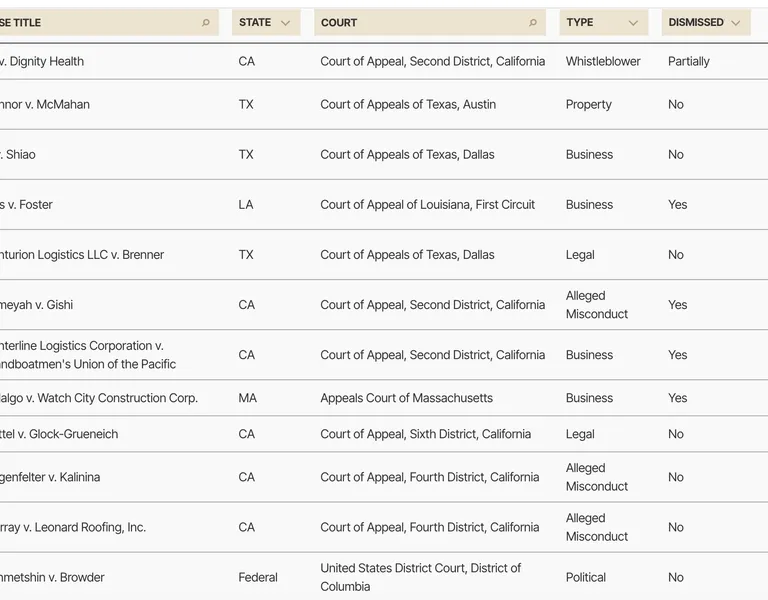Screen dimensions: 768x600
Task: Open the State filter dropdown chevron
Action: [286, 23]
